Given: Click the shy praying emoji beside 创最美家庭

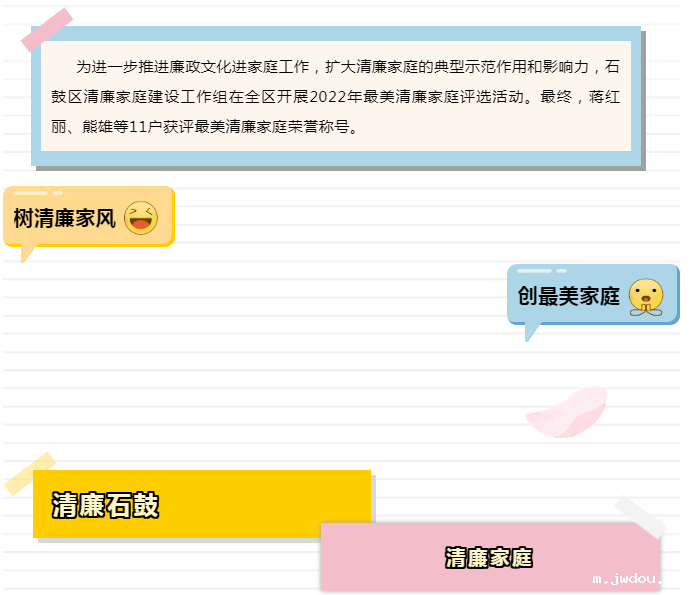Looking at the screenshot, I should click(x=646, y=297).
